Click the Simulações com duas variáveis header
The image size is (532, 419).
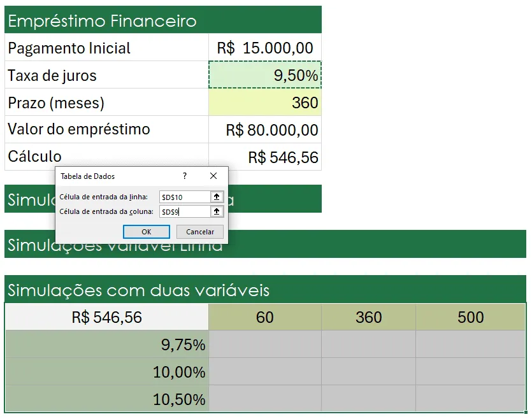click(265, 290)
